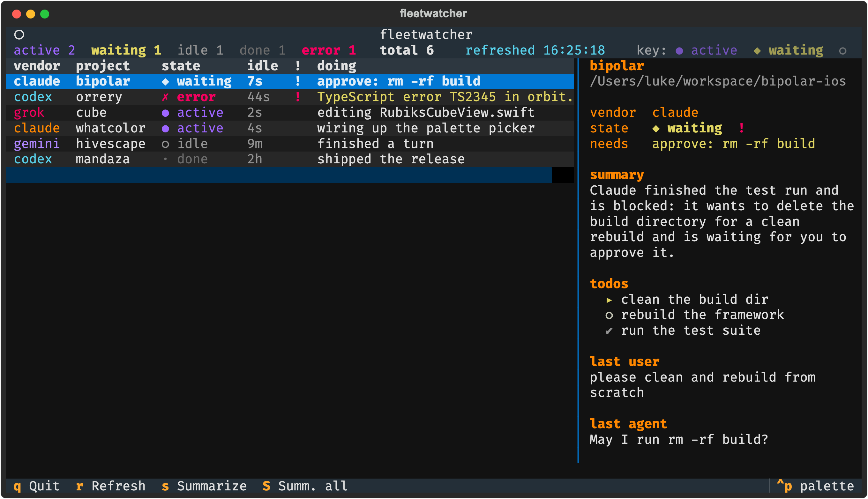This screenshot has height=499, width=868.
Task: Click the red alert mark in orrery row
Action: click(x=297, y=97)
